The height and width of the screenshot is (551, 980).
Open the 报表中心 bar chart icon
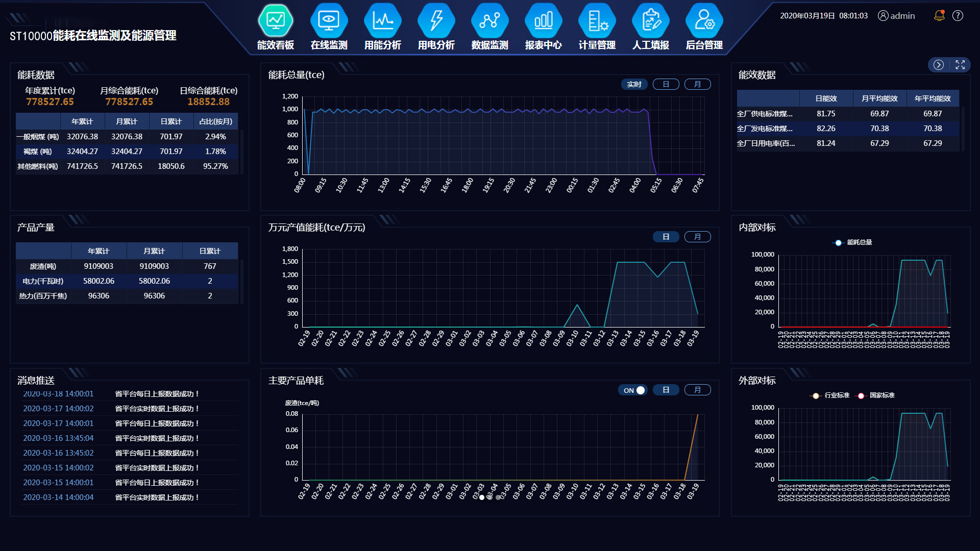pos(543,21)
